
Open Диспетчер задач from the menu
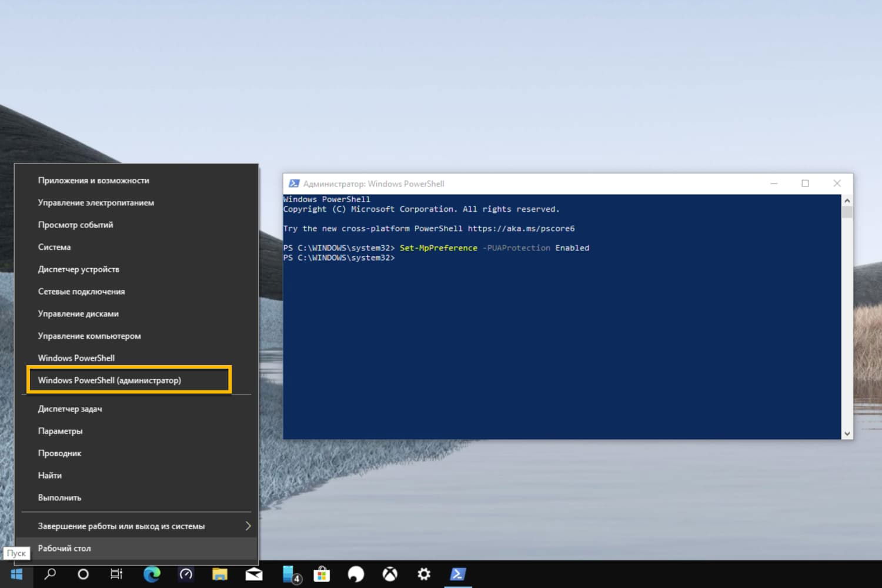[x=70, y=409]
